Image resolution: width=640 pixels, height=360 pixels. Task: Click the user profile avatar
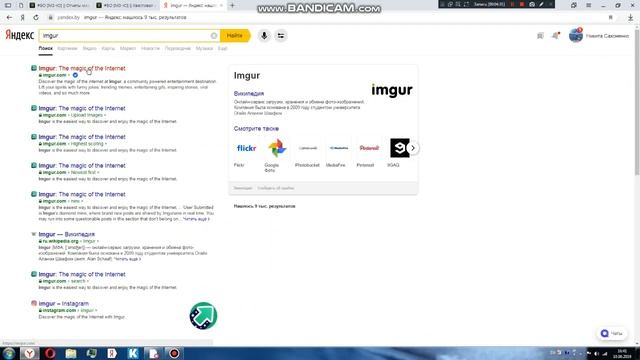click(x=576, y=36)
